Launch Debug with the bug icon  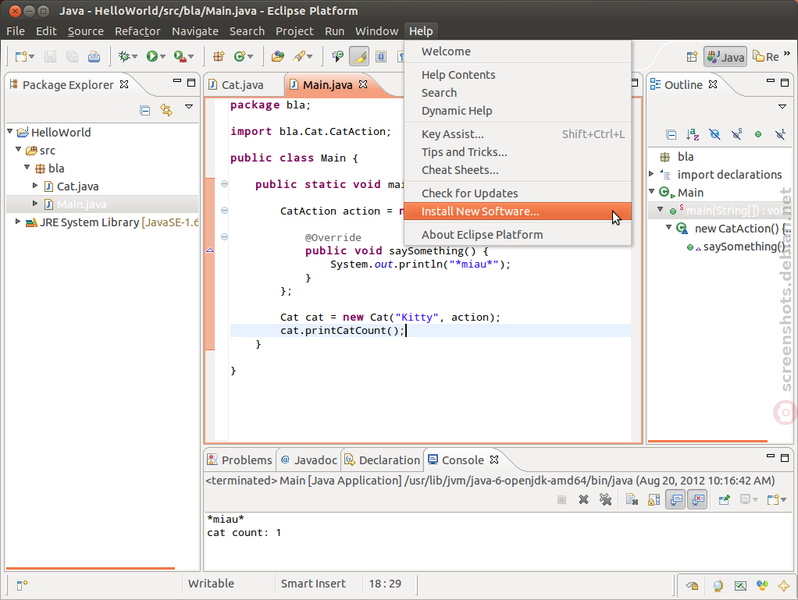tap(124, 56)
